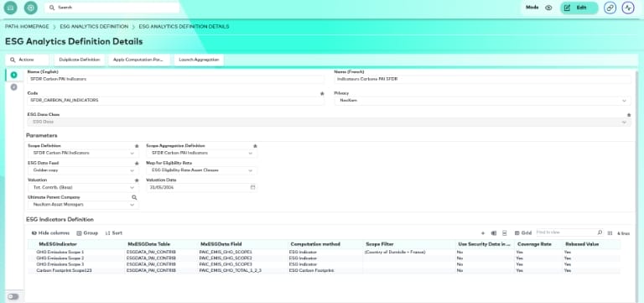
Task: Click the Computation method column header
Action: [315, 244]
